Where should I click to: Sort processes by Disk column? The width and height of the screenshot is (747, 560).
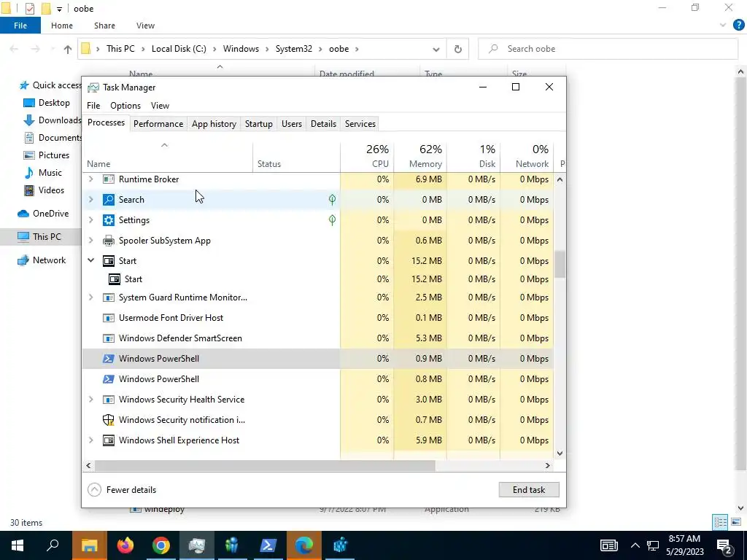(x=473, y=157)
